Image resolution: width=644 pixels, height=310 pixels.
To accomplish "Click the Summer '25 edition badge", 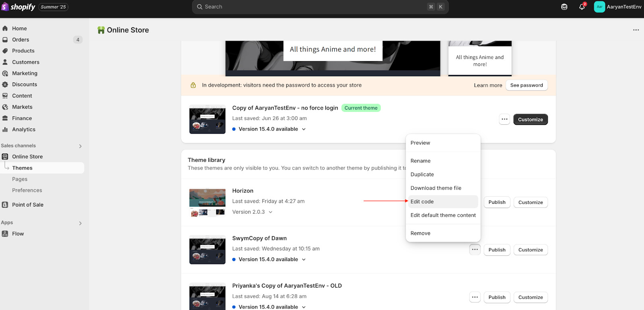I will click(53, 7).
